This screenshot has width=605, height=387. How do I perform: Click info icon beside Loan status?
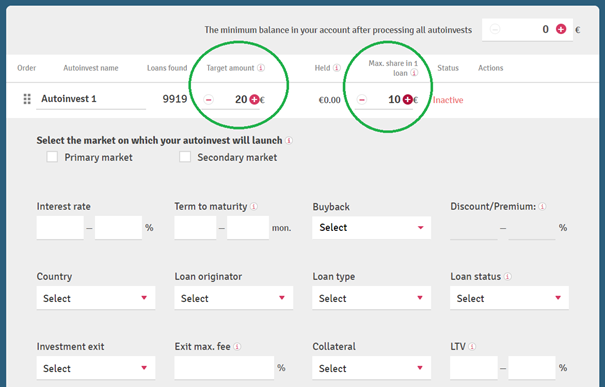(x=508, y=277)
